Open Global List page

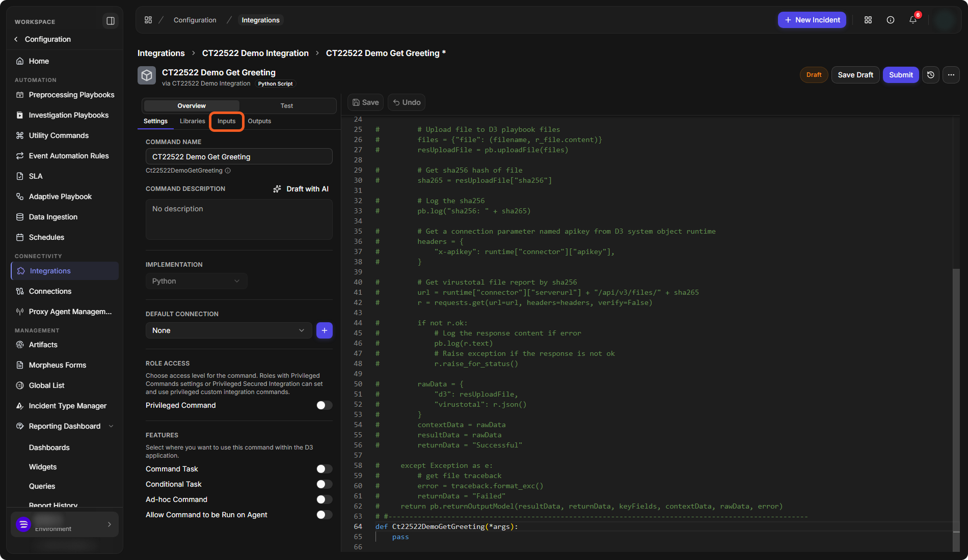[46, 385]
